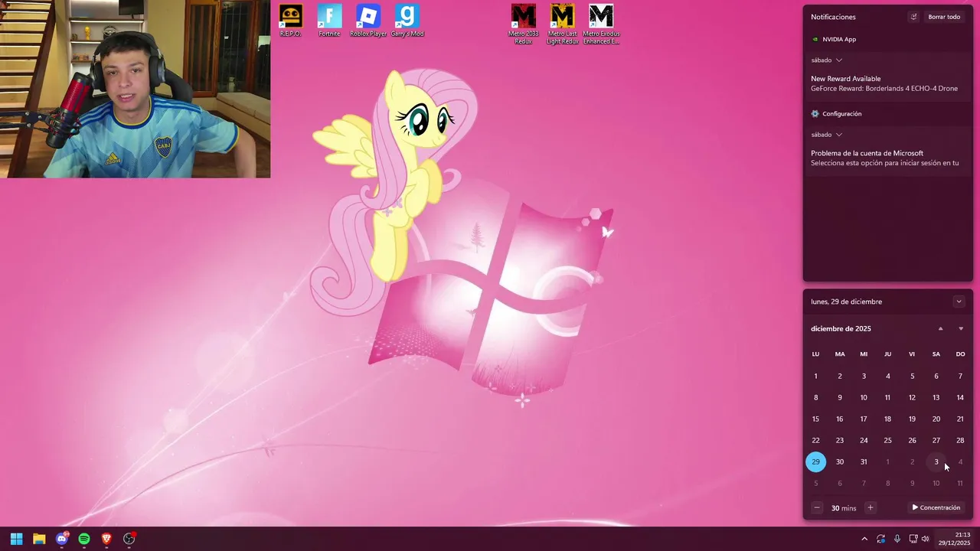980x551 pixels.
Task: Go to previous month with up arrow
Action: coord(941,328)
